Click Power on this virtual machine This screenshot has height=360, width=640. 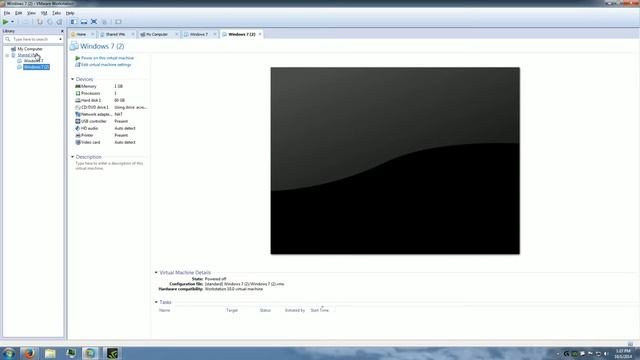point(107,58)
